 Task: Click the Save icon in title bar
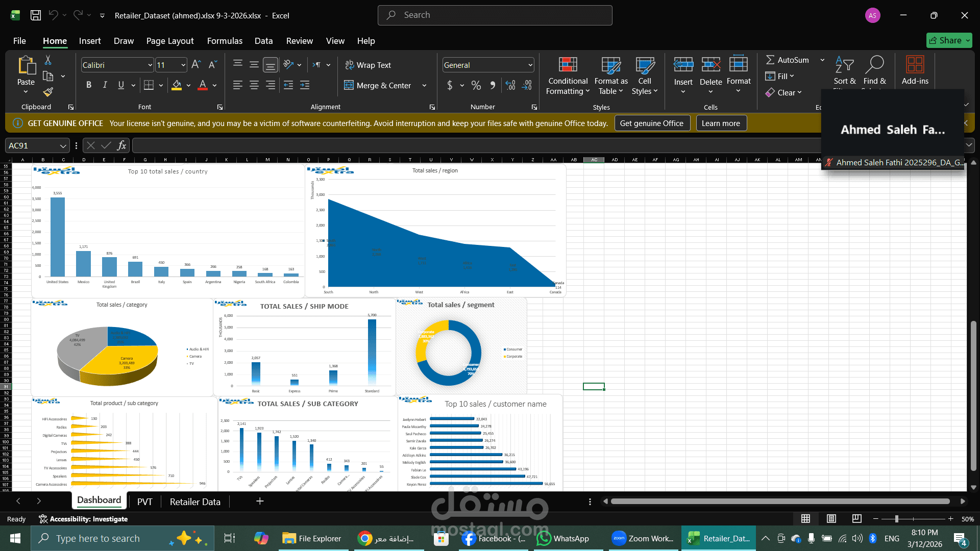tap(36, 15)
